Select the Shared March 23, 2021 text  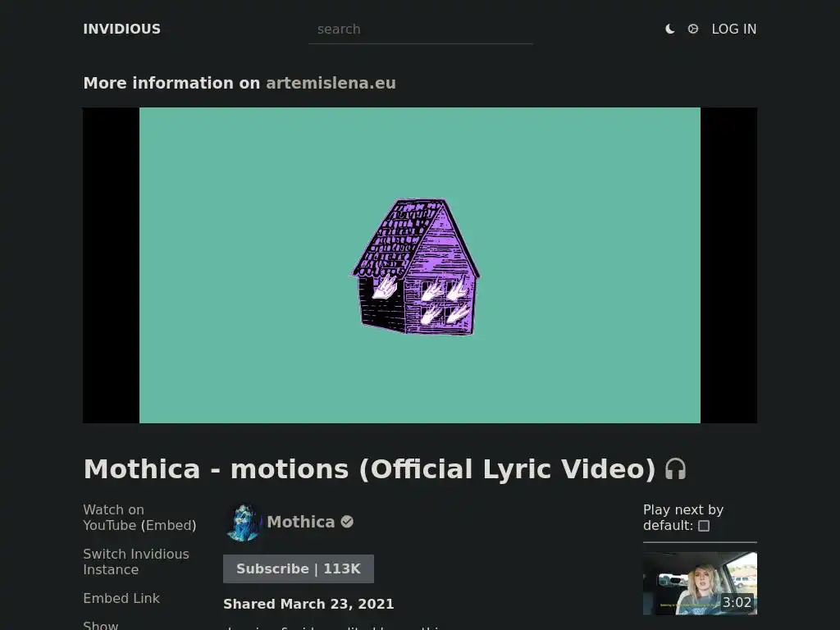(x=308, y=605)
